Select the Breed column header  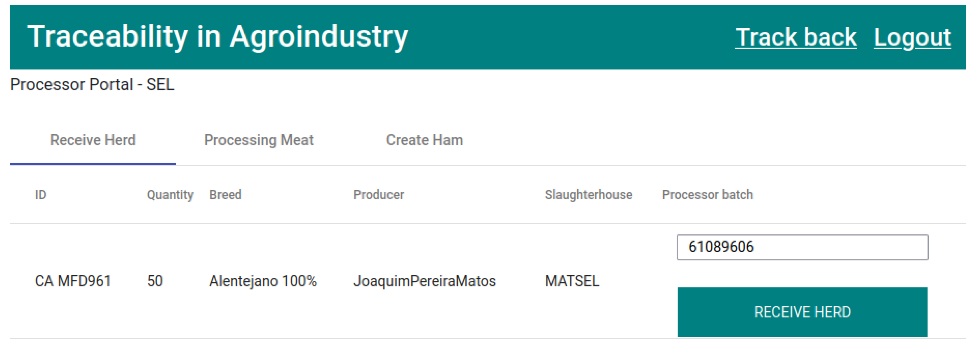(225, 195)
